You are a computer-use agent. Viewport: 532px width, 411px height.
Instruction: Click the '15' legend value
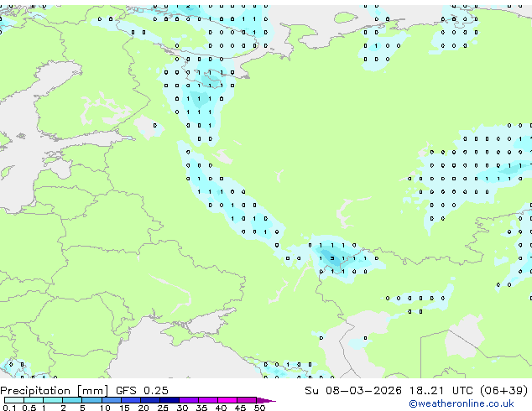(124, 408)
